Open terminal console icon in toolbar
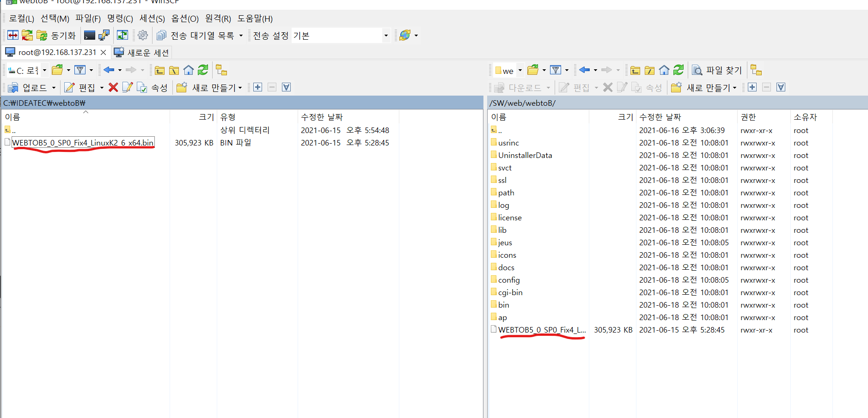This screenshot has width=868, height=418. click(x=90, y=35)
